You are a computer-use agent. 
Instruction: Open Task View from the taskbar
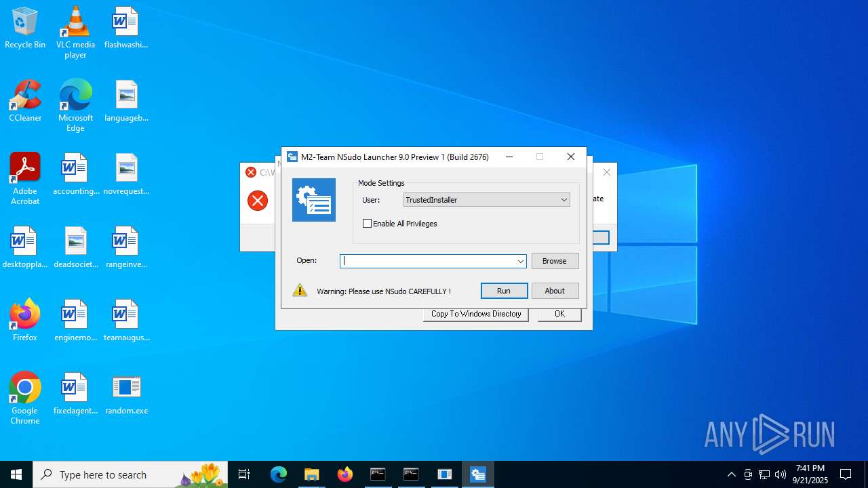244,474
